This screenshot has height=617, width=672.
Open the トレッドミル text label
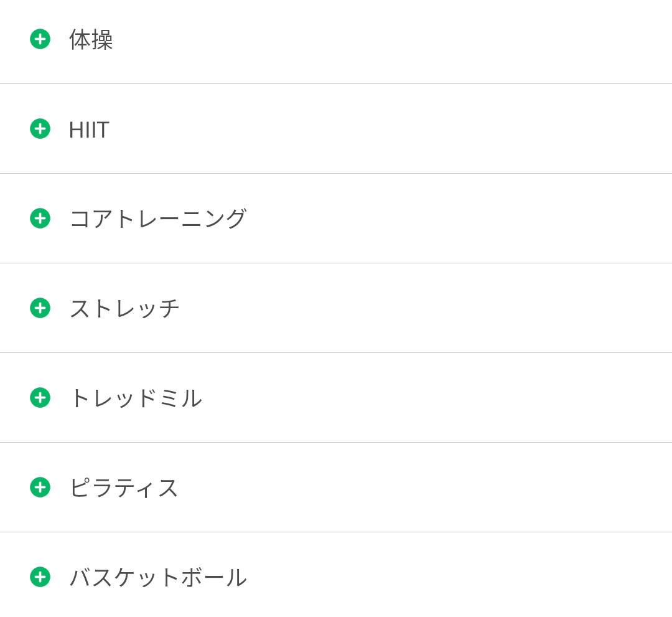tap(136, 398)
